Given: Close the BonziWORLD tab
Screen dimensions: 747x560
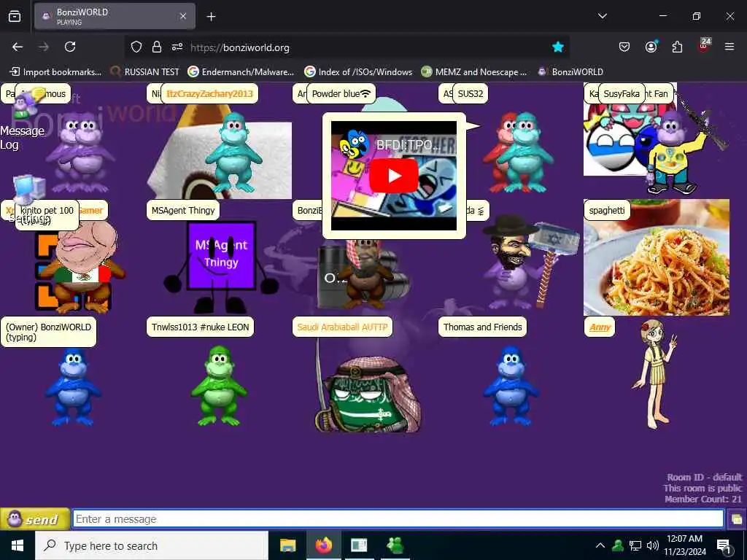Looking at the screenshot, I should (183, 16).
